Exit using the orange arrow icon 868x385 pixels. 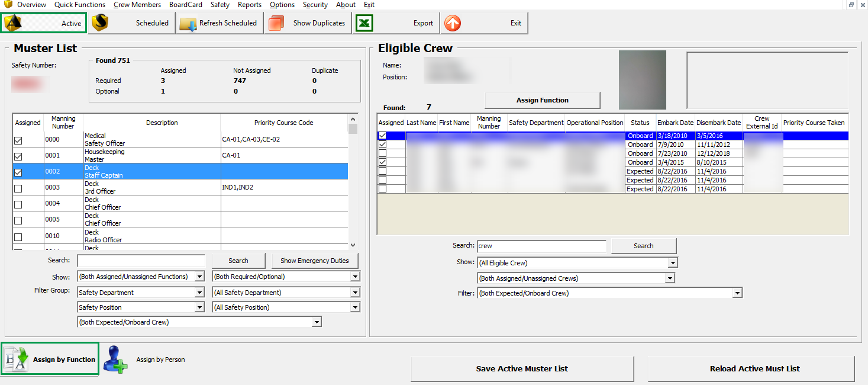453,23
